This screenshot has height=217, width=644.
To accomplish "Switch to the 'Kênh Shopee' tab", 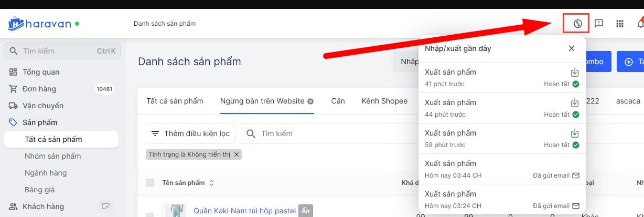I will coord(384,101).
